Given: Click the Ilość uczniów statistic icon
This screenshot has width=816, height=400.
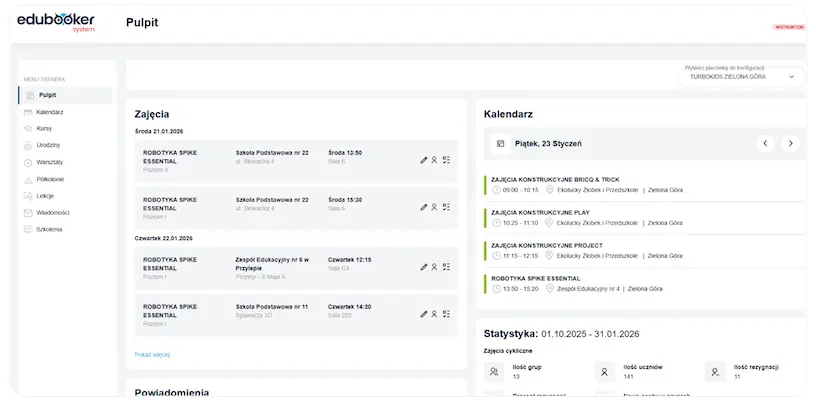Looking at the screenshot, I should 604,372.
